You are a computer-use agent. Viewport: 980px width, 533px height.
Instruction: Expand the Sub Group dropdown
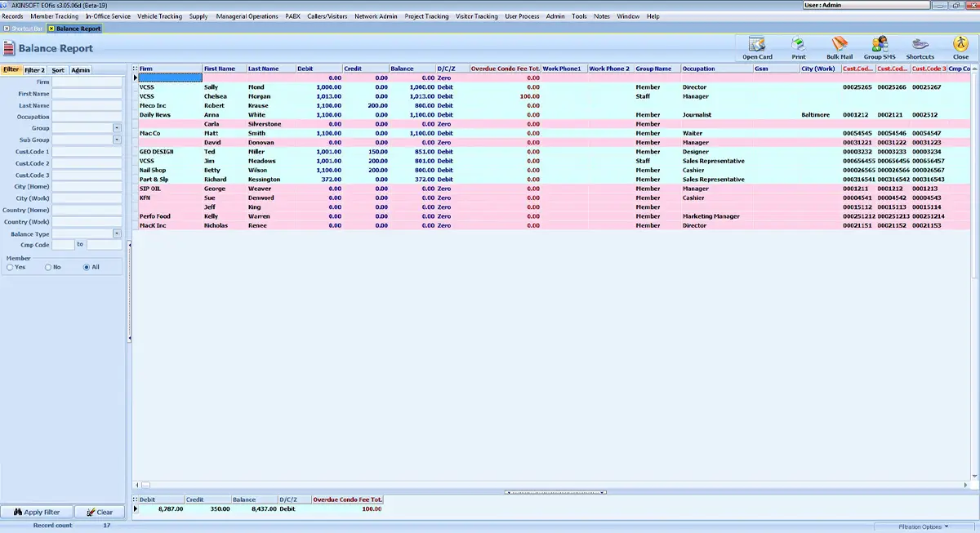pos(117,140)
